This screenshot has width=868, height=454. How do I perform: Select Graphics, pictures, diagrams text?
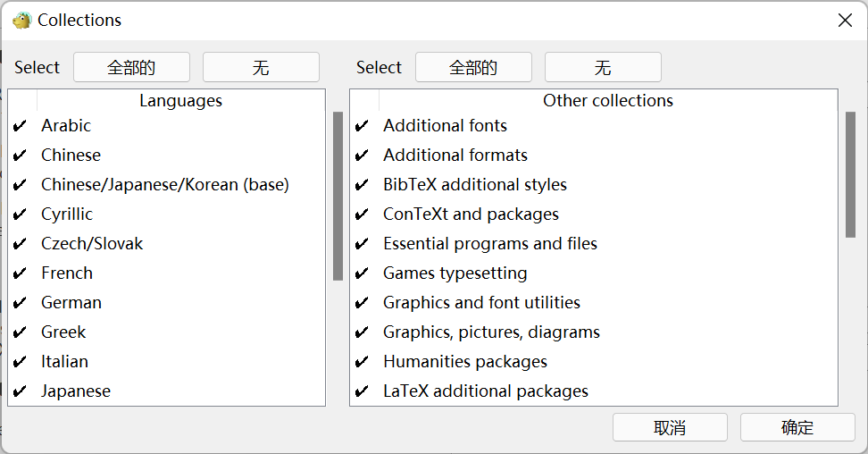pyautogui.click(x=491, y=332)
